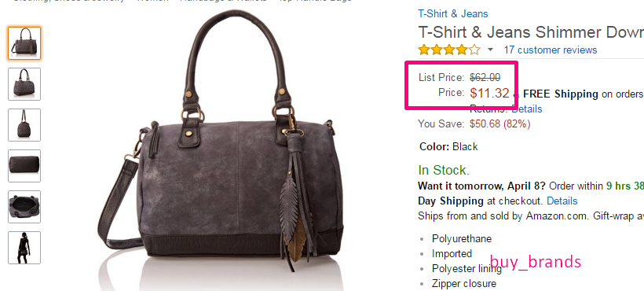Click the Returns Details link
This screenshot has height=291, width=644.
pos(527,109)
